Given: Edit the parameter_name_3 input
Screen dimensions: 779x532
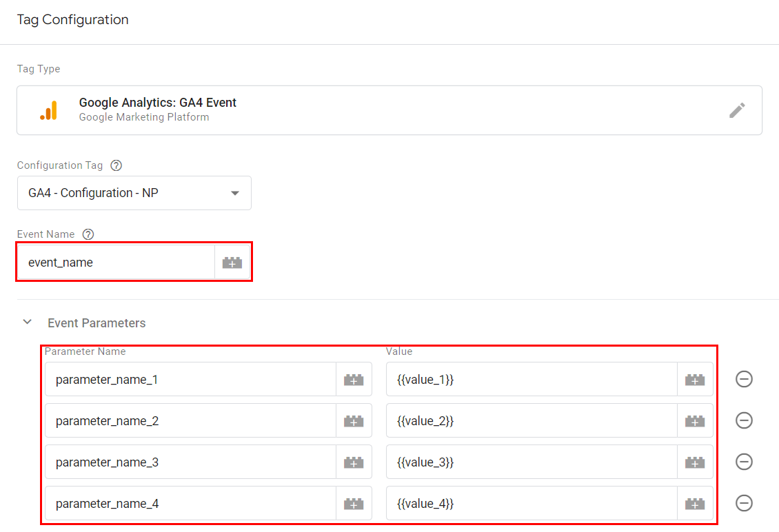Looking at the screenshot, I should [x=191, y=462].
